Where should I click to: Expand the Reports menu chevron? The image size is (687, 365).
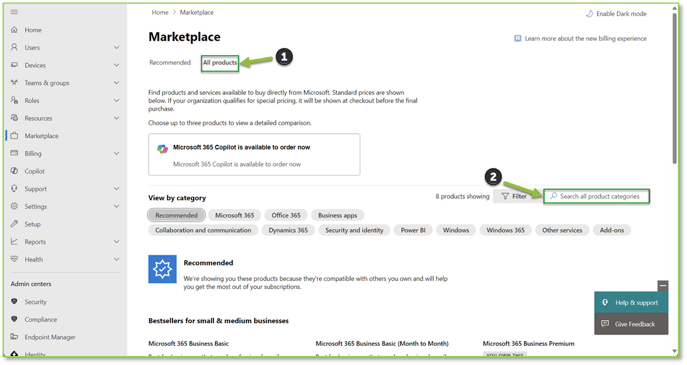tap(117, 241)
